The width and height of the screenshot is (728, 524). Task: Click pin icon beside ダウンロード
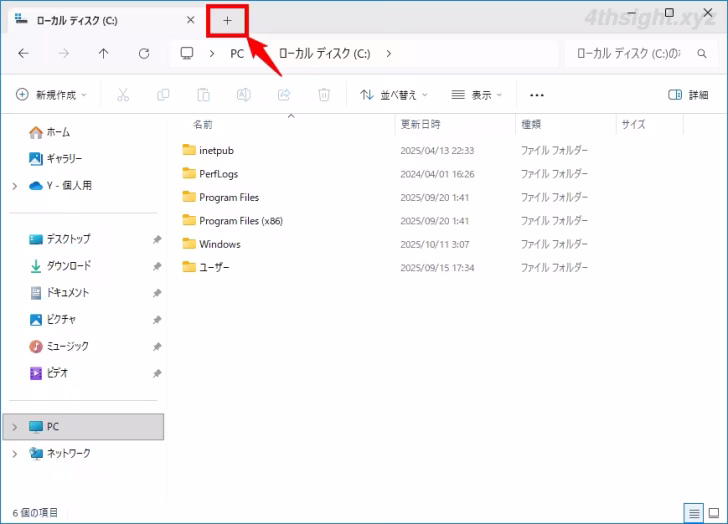click(x=157, y=266)
